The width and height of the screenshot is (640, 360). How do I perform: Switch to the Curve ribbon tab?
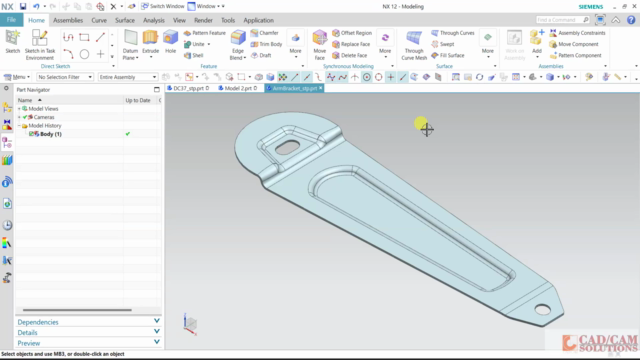pyautogui.click(x=99, y=20)
